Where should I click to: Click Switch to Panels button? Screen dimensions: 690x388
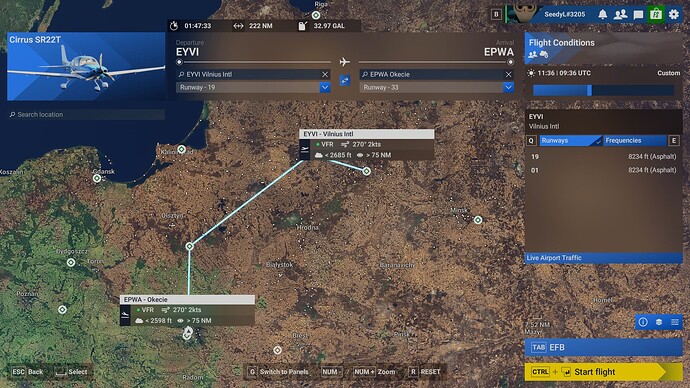(x=278, y=372)
